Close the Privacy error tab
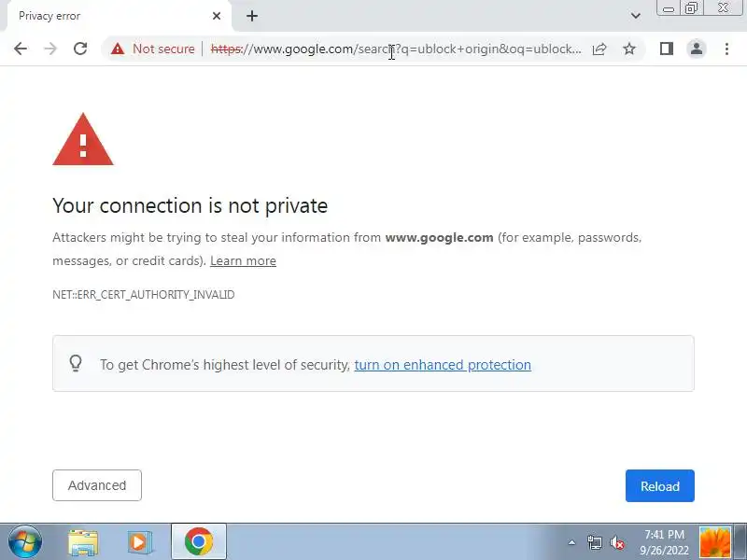 [217, 16]
